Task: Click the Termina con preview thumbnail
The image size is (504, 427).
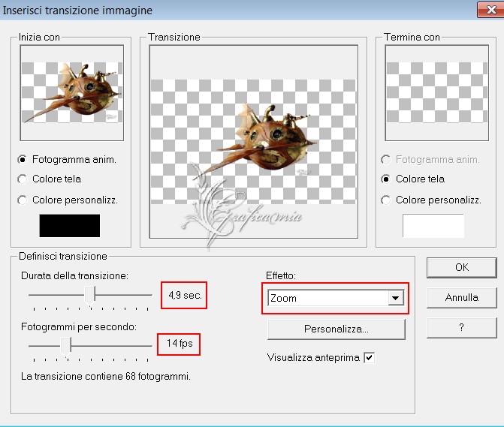Action: click(437, 93)
